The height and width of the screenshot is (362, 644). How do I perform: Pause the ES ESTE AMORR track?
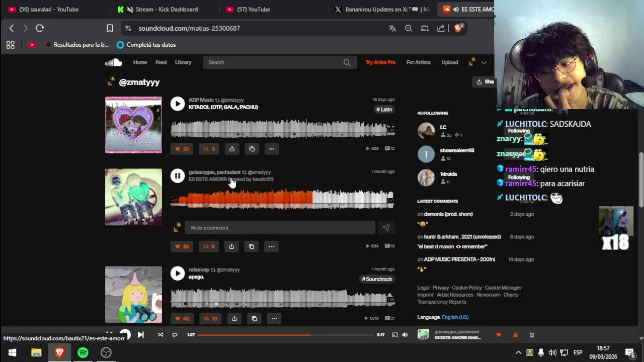click(x=177, y=175)
